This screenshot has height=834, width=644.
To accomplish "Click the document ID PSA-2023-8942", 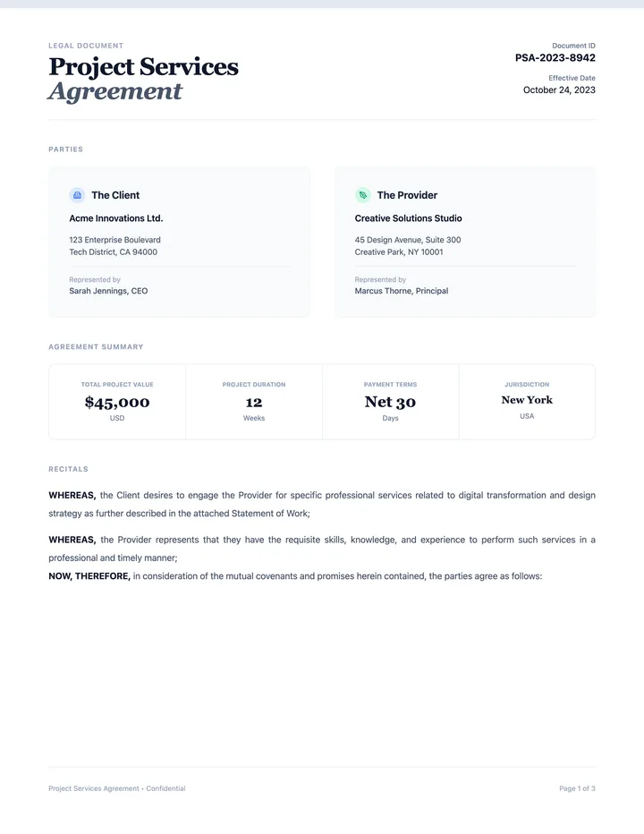I will (555, 58).
